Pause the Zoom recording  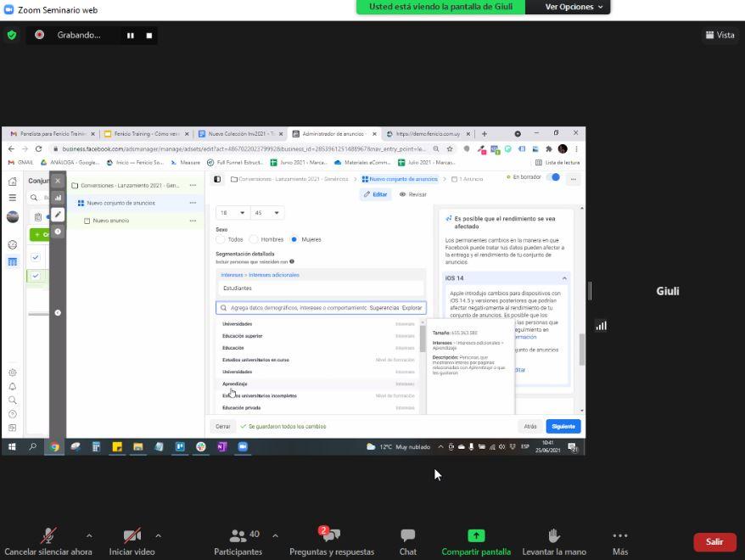tap(131, 36)
